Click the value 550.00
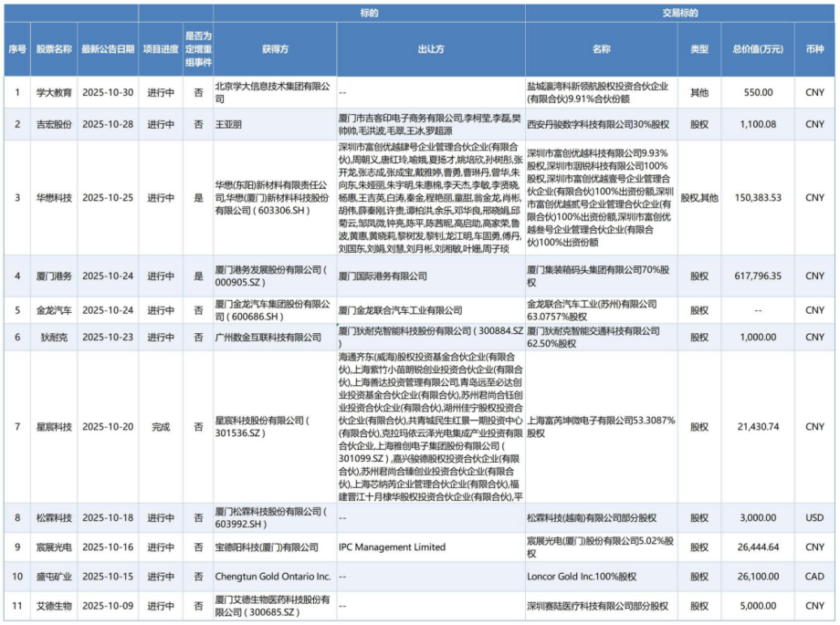840x625 pixels. click(x=758, y=93)
